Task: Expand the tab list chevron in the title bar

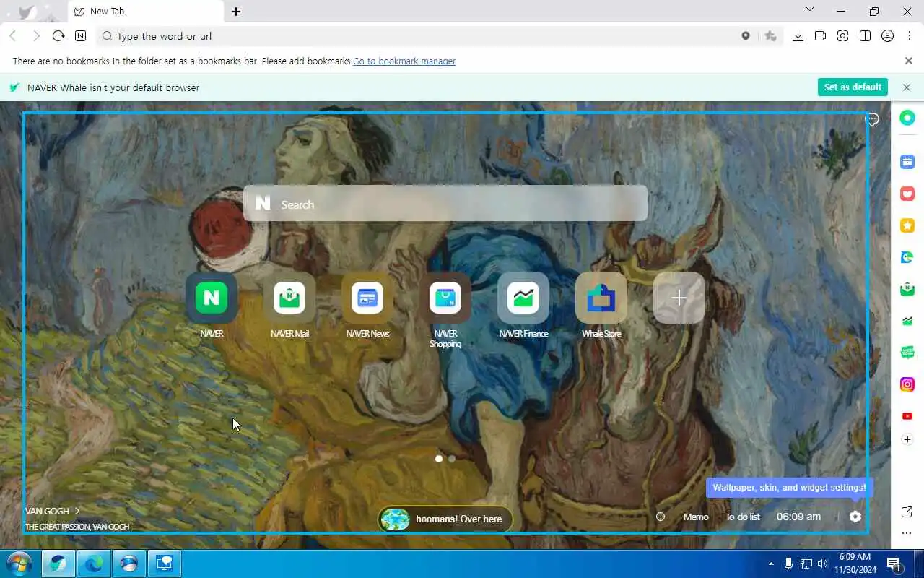Action: tap(809, 9)
